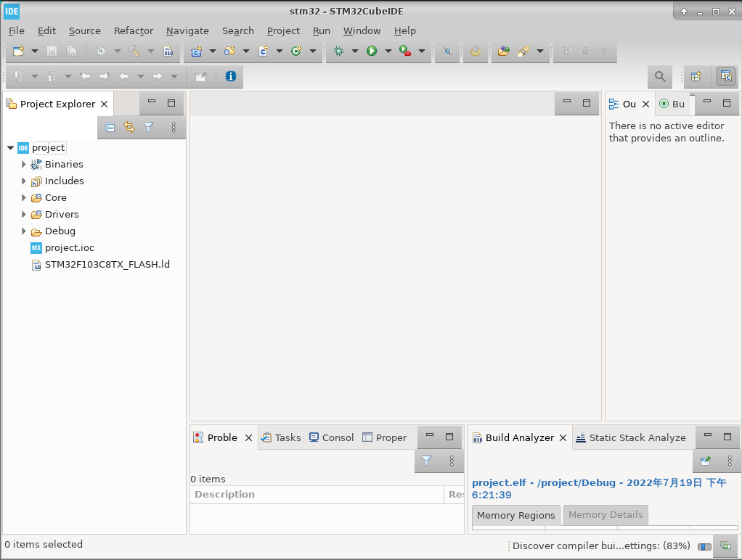
Task: Minimize the Problems view panel
Action: (x=430, y=436)
